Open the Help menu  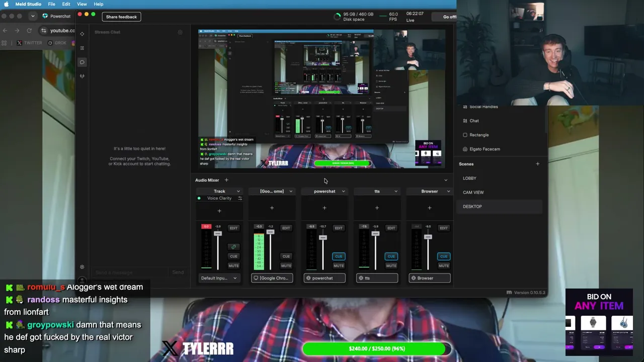99,4
